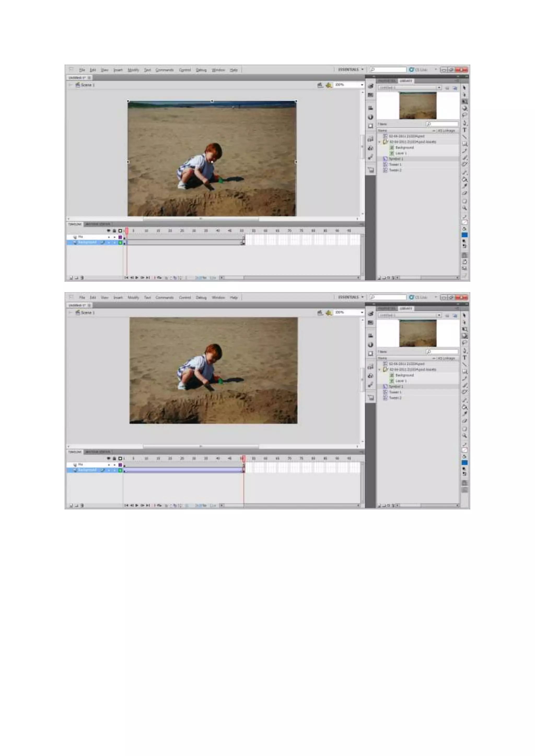Select the Zoom tool in lower window
Screen dimensions: 535x756
tap(464, 436)
